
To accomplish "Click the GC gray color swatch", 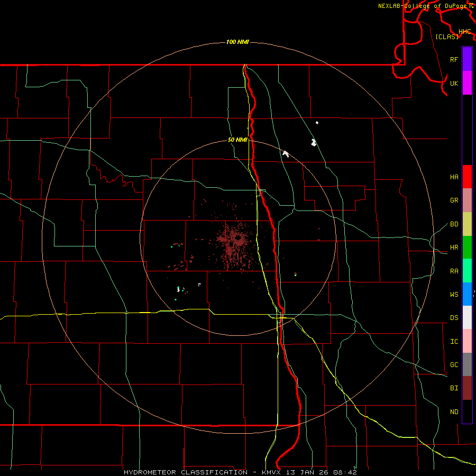I will 467,364.
